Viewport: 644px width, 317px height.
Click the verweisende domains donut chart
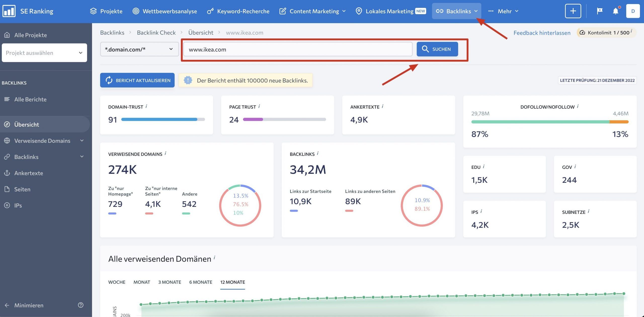click(x=240, y=205)
